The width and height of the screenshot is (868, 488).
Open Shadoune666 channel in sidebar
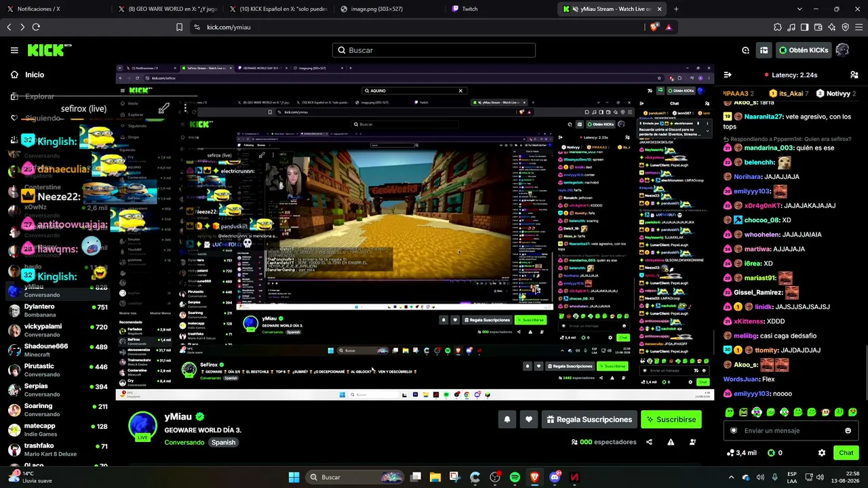(58, 350)
